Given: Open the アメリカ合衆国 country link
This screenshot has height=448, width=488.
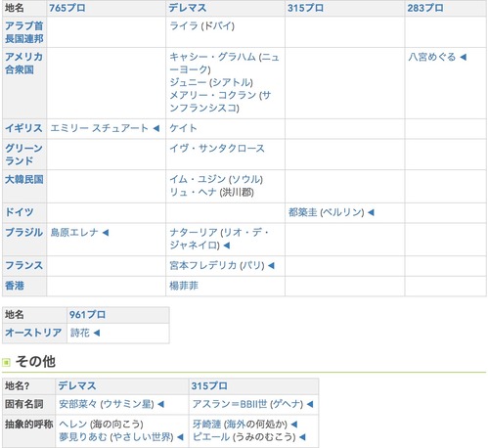Looking at the screenshot, I should tap(23, 63).
